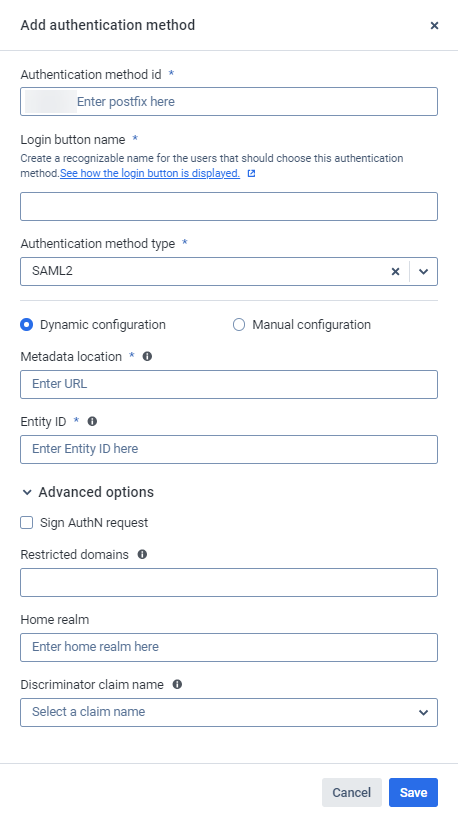Click the Enter home realm here field
Screen dimensions: 458x821
[229, 647]
